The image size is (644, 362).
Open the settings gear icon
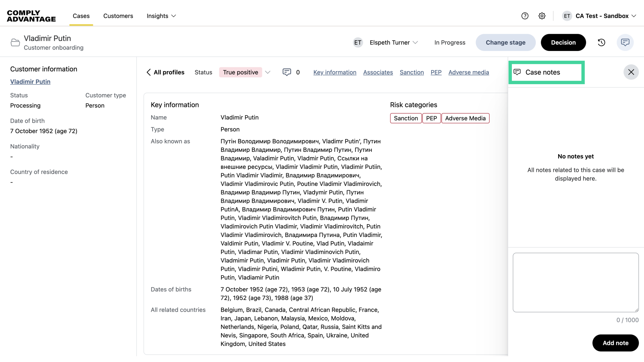point(542,16)
